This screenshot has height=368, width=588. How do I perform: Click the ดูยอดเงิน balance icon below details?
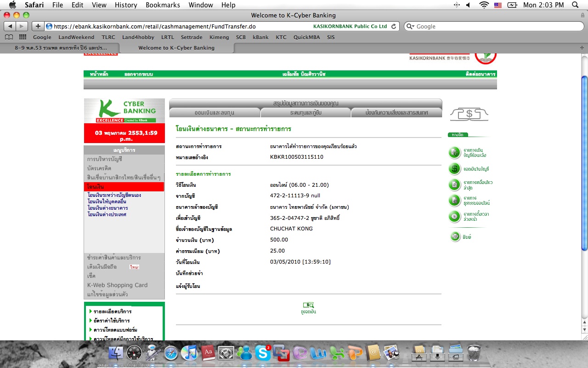(308, 305)
